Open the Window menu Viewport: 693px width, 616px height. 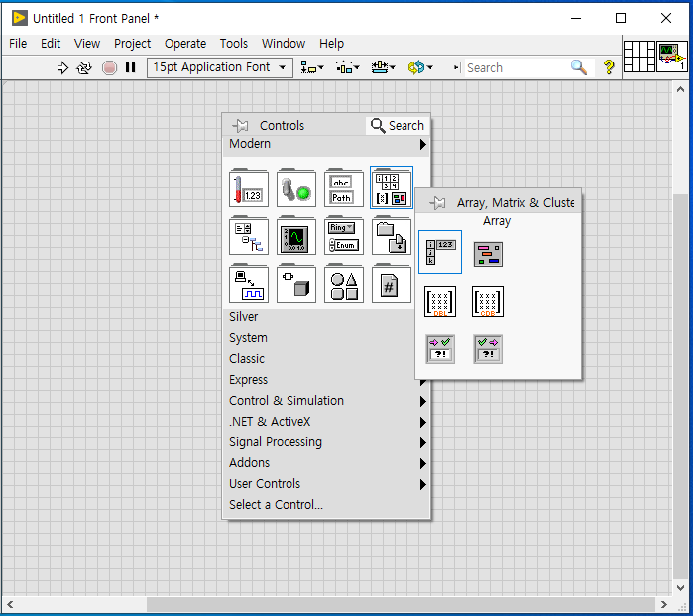(x=284, y=44)
